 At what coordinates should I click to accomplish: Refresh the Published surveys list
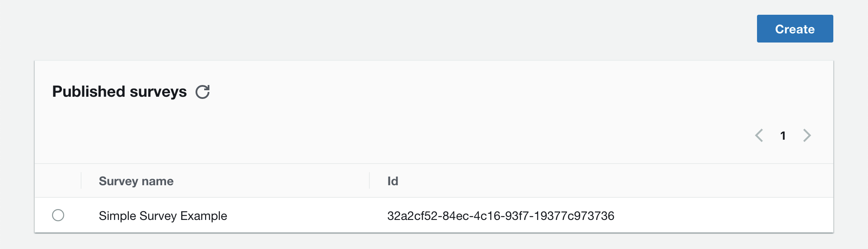click(202, 92)
